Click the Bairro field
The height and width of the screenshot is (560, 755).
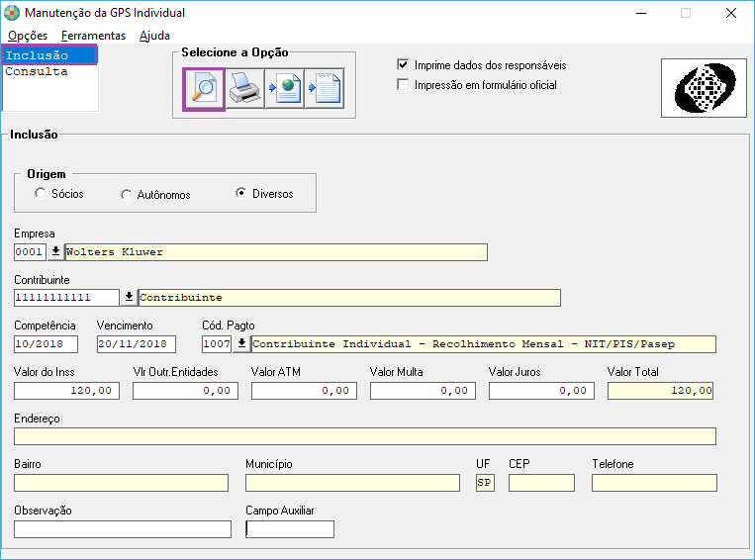[121, 483]
